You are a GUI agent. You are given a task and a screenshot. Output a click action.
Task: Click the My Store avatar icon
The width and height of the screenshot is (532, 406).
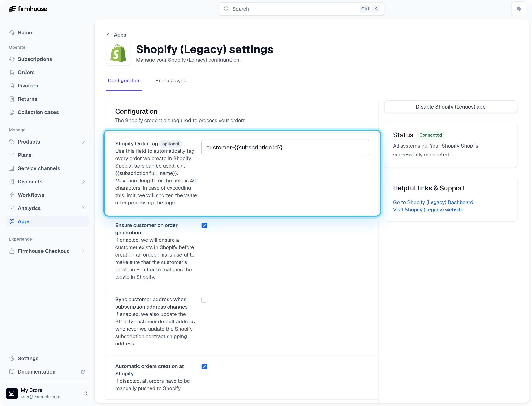pyautogui.click(x=12, y=393)
